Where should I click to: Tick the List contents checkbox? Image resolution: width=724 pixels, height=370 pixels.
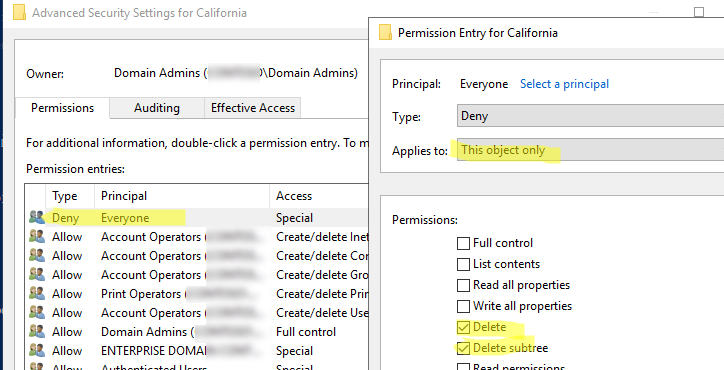(x=463, y=264)
